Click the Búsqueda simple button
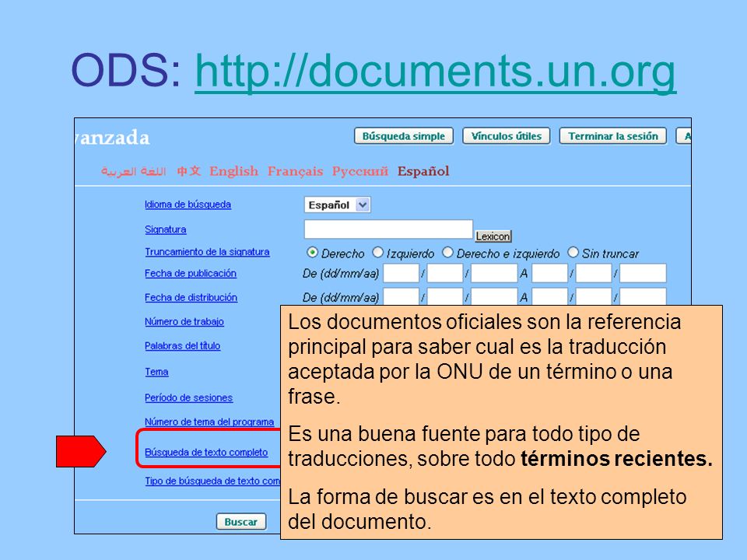The width and height of the screenshot is (747, 560). pyautogui.click(x=404, y=136)
